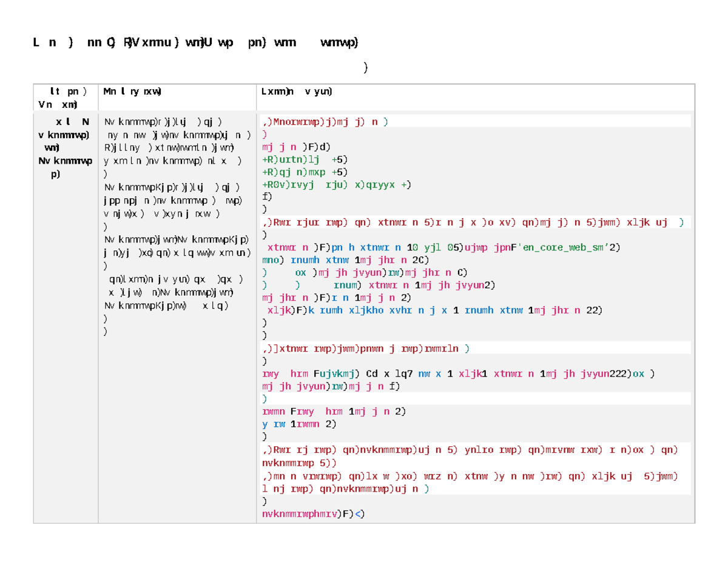Click the lone ')' centered below the title
The width and height of the screenshot is (728, 562).
[366, 68]
